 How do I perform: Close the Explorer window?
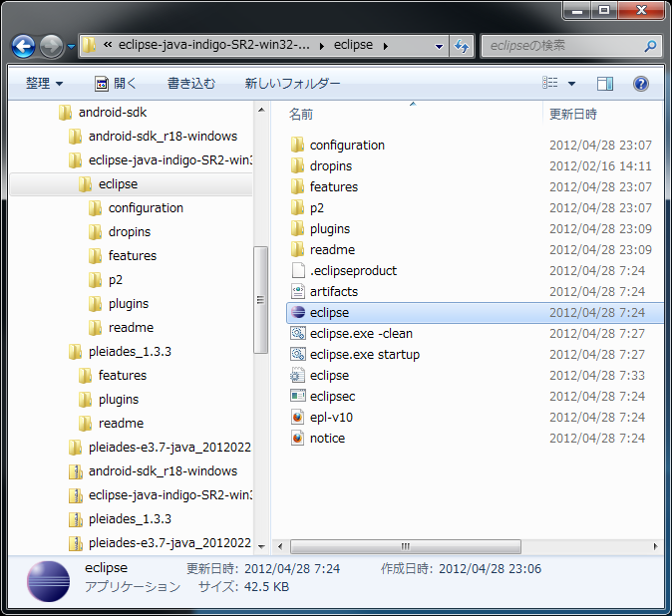click(641, 10)
